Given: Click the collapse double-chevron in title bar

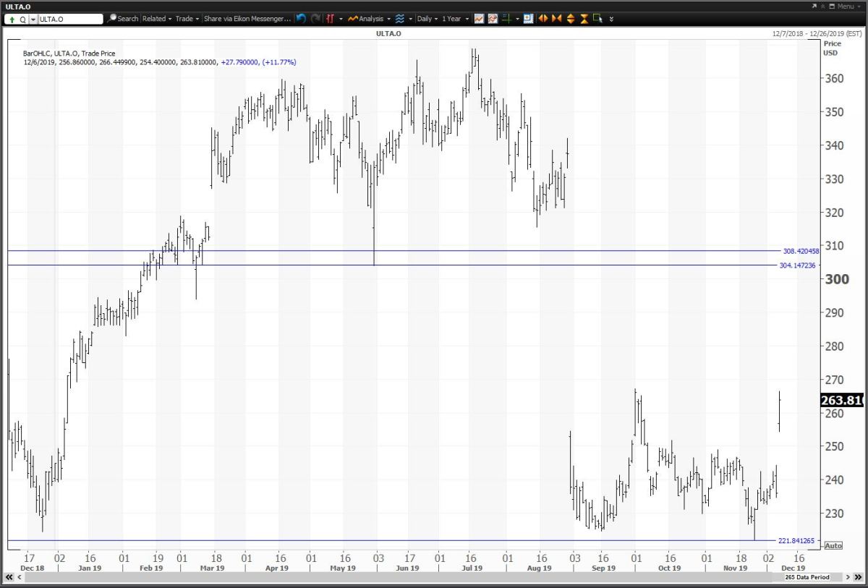Looking at the screenshot, I should (x=824, y=6).
